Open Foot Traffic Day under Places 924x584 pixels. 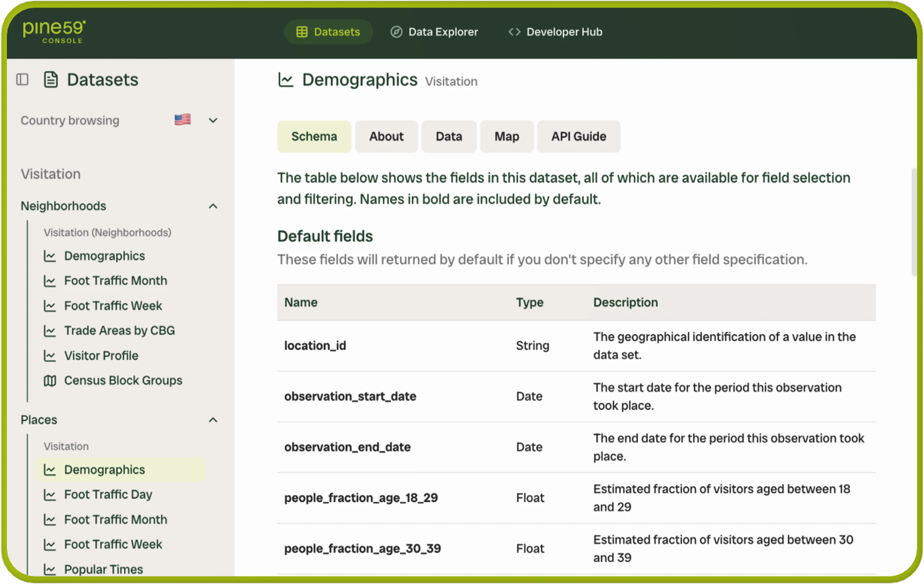108,494
